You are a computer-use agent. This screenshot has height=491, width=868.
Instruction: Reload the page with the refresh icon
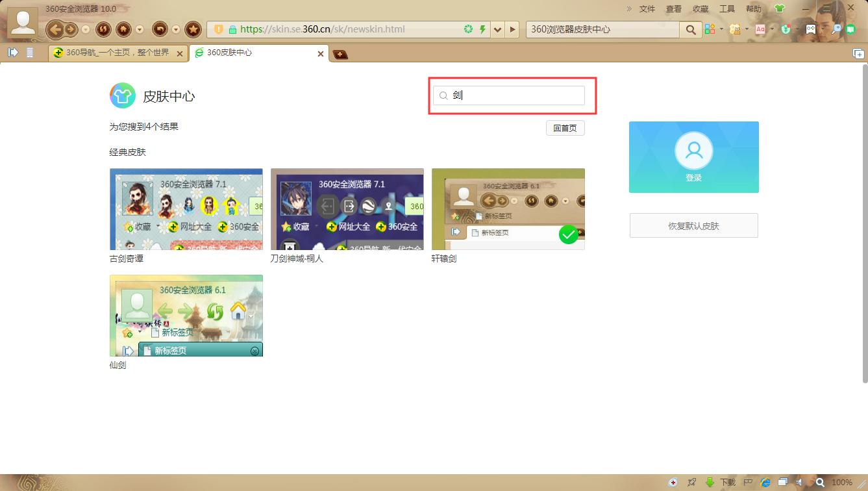(x=103, y=29)
